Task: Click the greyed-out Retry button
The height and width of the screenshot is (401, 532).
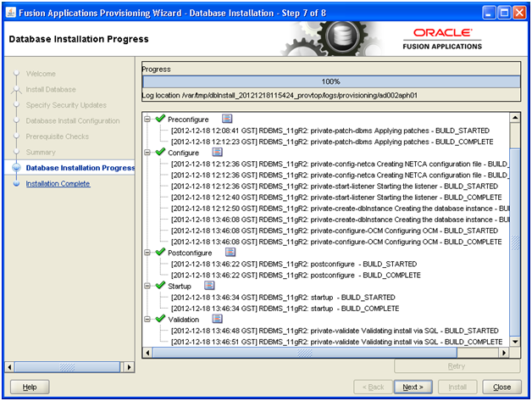Action: point(457,366)
